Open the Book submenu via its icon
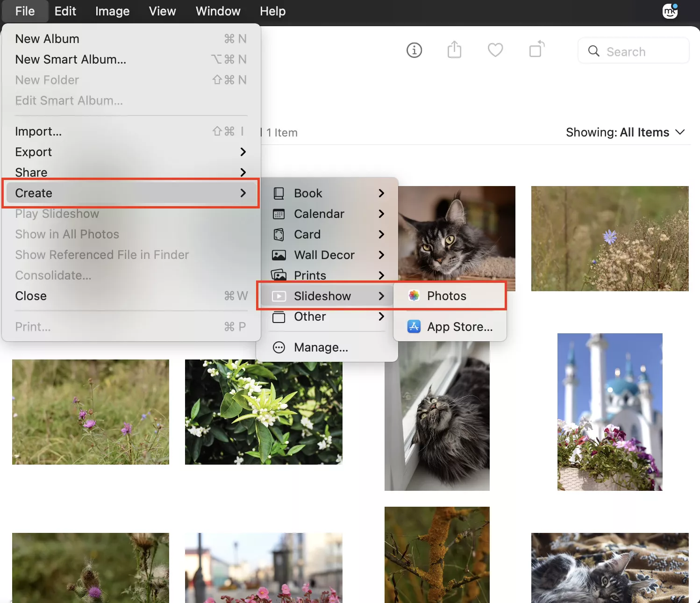The width and height of the screenshot is (700, 603). [279, 193]
